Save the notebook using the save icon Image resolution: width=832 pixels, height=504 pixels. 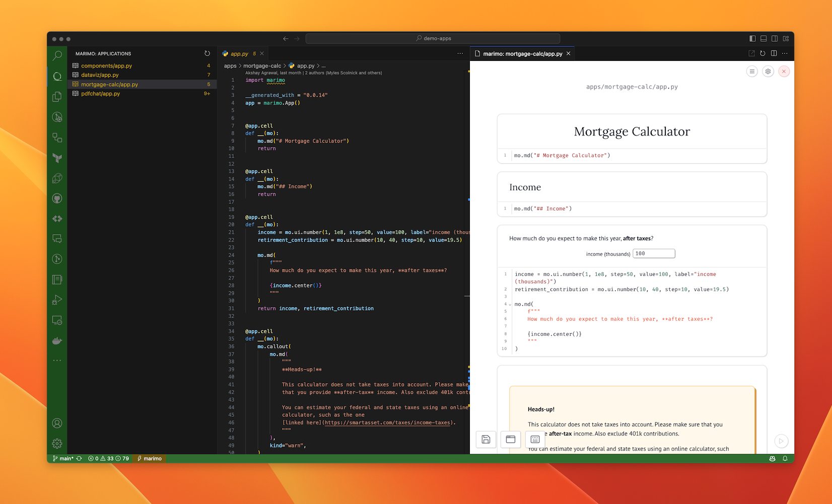[x=486, y=439]
